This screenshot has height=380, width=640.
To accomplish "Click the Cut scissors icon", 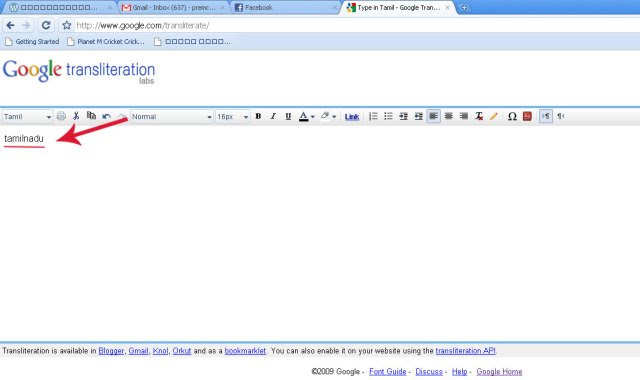I will [76, 116].
